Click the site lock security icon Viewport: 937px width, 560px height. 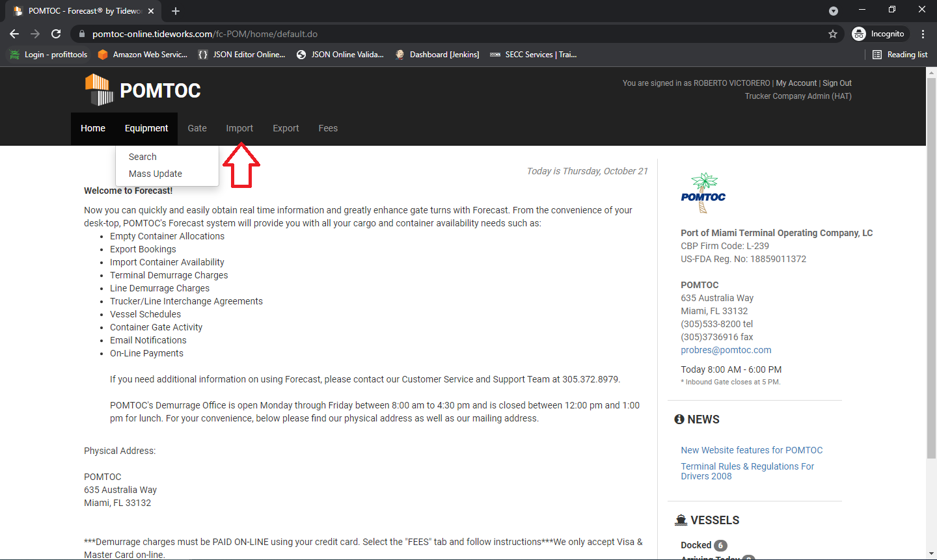click(82, 34)
